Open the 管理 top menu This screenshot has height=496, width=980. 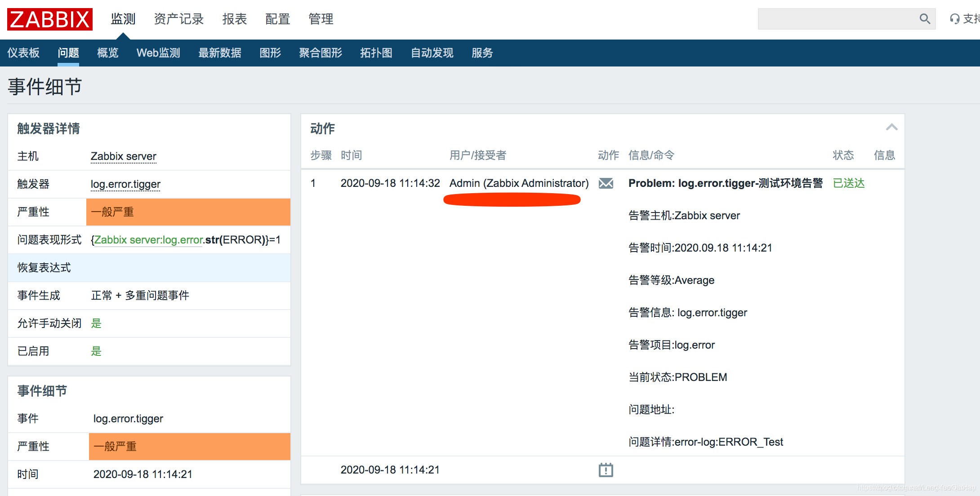tap(321, 19)
